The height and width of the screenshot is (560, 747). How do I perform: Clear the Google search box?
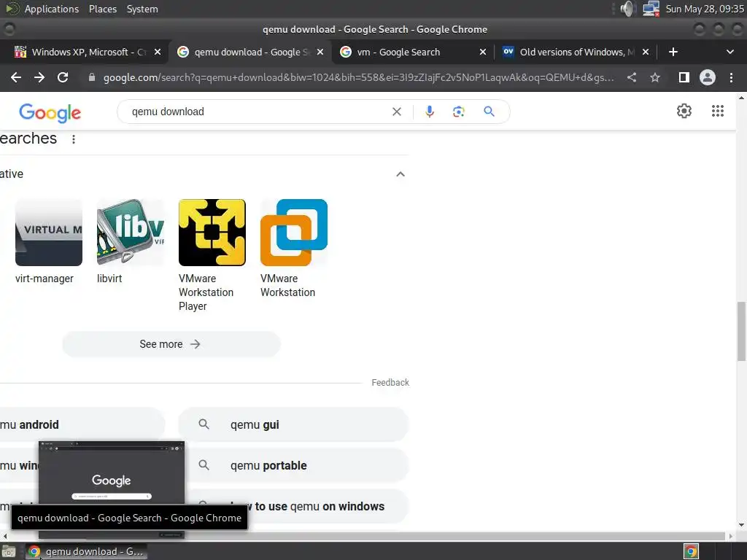pyautogui.click(x=396, y=112)
